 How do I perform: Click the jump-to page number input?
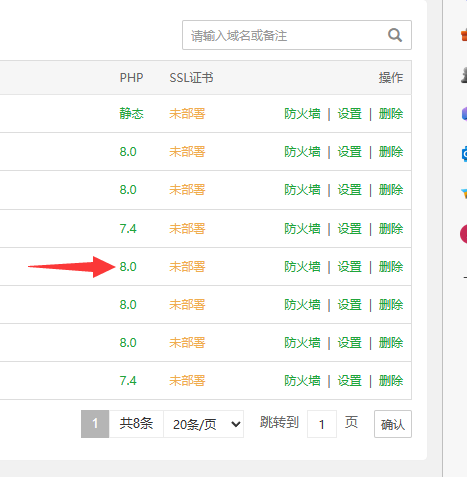[x=322, y=424]
